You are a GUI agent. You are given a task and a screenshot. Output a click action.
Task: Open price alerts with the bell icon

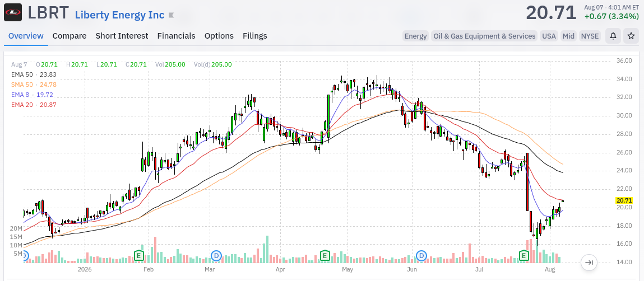click(x=613, y=36)
